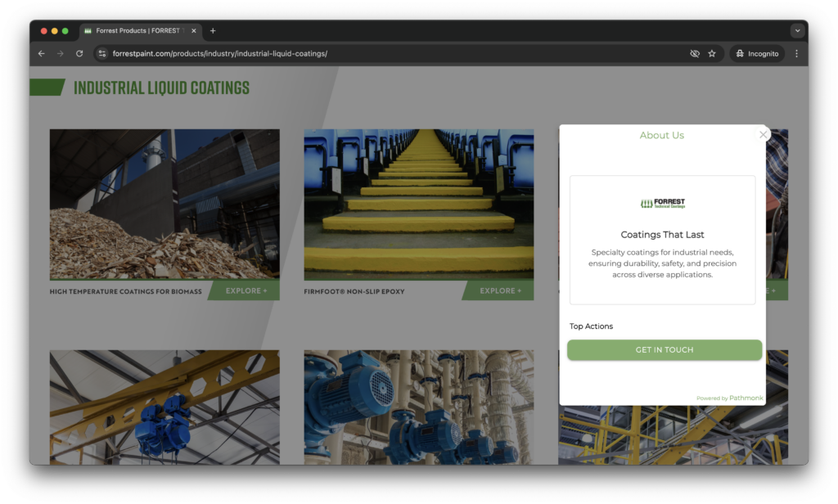838x504 pixels.
Task: Open the Chrome three-dot menu
Action: (796, 54)
